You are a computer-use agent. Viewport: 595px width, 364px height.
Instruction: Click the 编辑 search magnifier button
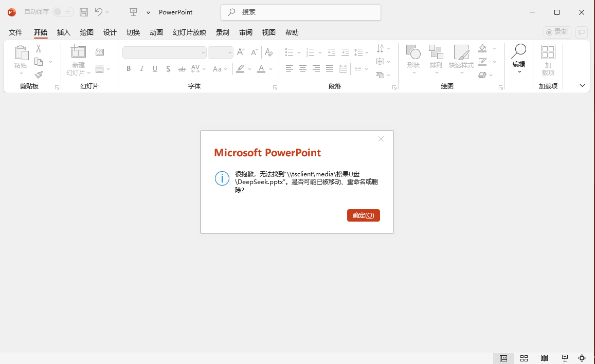[x=519, y=58]
